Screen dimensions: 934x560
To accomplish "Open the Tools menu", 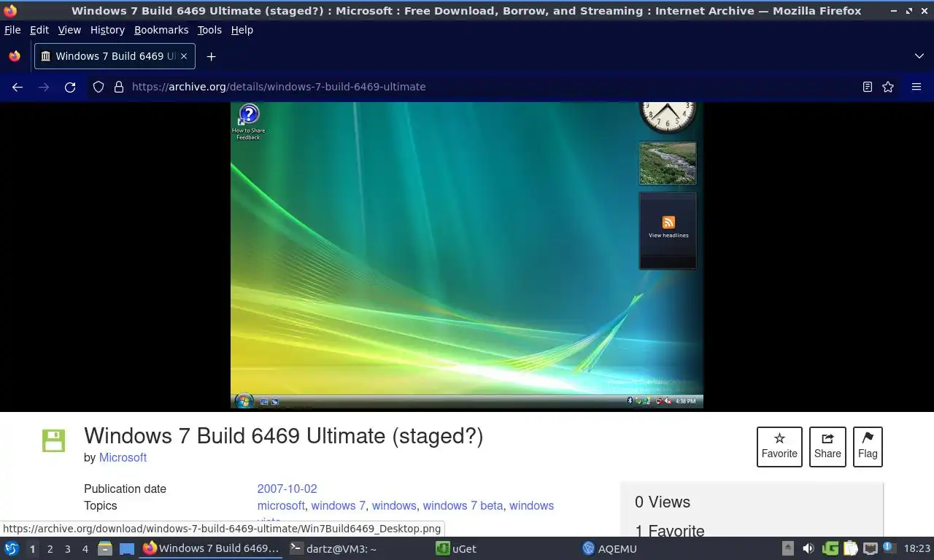I will (209, 30).
